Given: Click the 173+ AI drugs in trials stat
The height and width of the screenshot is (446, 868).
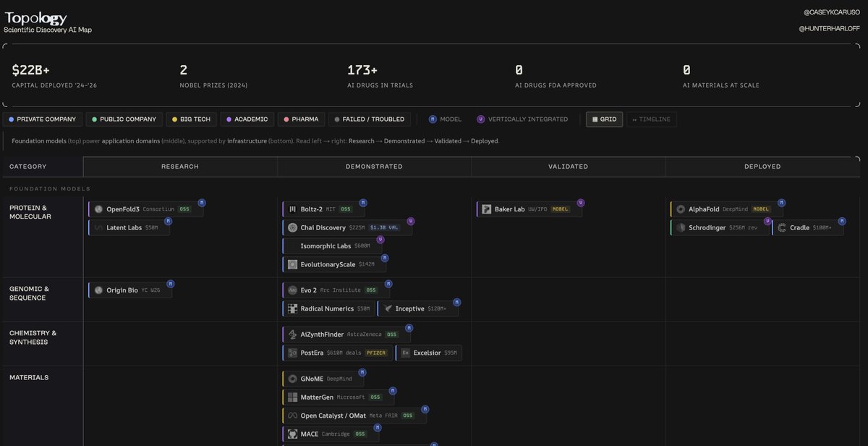Looking at the screenshot, I should coord(362,70).
